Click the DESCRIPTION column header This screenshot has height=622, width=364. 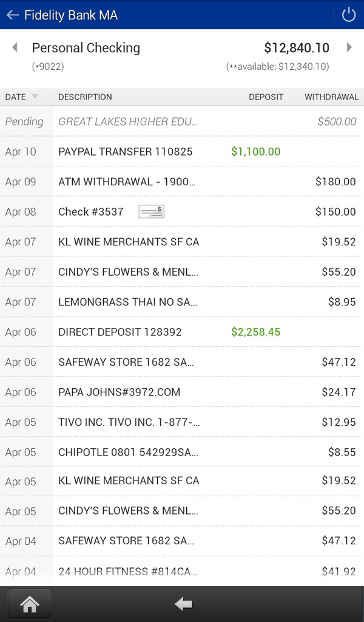[x=85, y=97]
